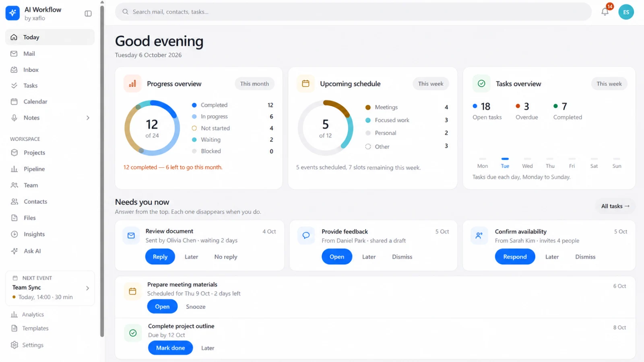The image size is (644, 362).
Task: Select Calendar in the sidebar
Action: 50,102
